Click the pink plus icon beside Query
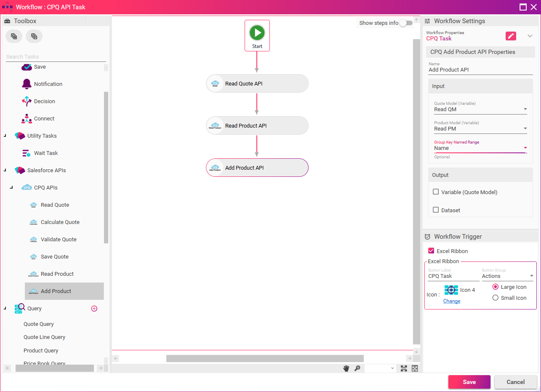 pyautogui.click(x=94, y=309)
